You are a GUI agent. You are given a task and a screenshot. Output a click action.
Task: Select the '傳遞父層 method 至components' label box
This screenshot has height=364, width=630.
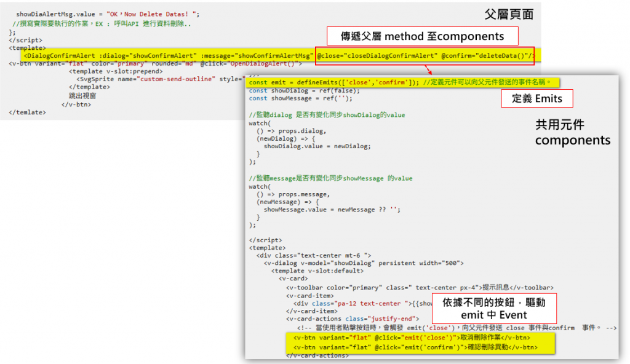[x=422, y=36]
